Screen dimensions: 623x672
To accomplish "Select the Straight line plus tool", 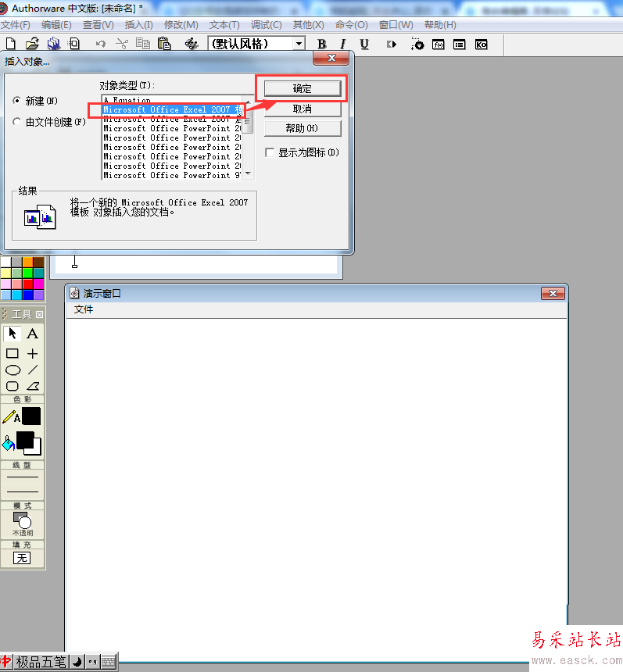I will (33, 353).
